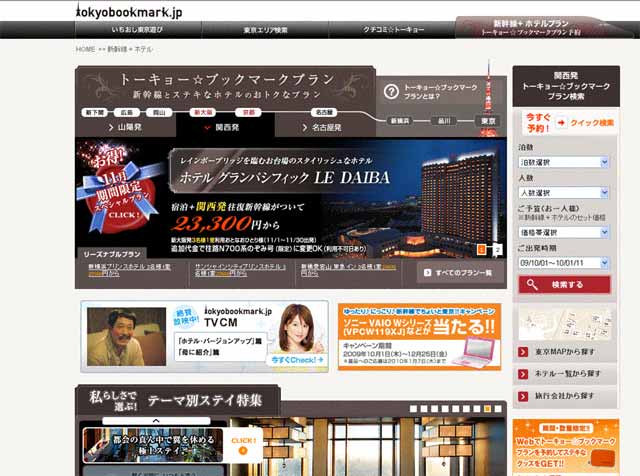Click the 品川 station marker
Image resolution: width=640 pixels, height=476 pixels.
point(444,121)
